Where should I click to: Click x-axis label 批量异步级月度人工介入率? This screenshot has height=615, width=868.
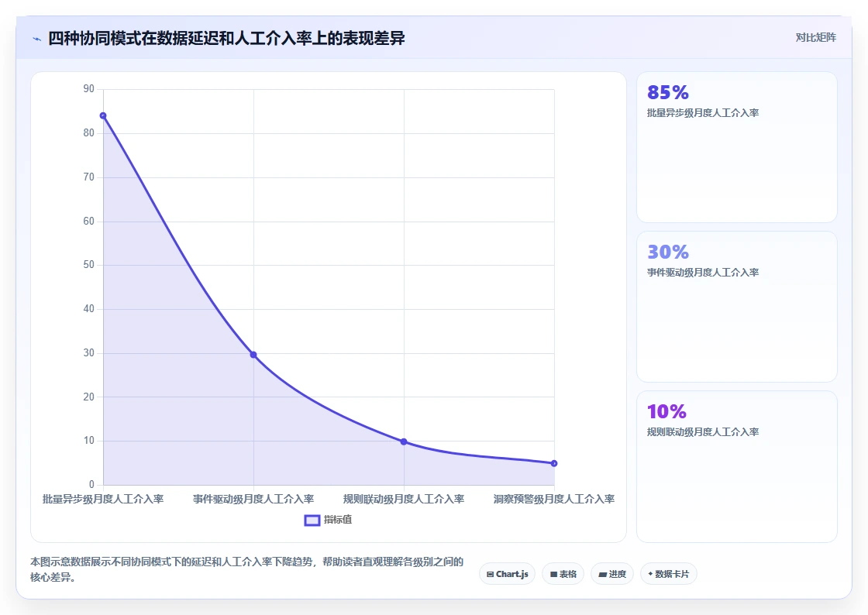[x=103, y=499]
